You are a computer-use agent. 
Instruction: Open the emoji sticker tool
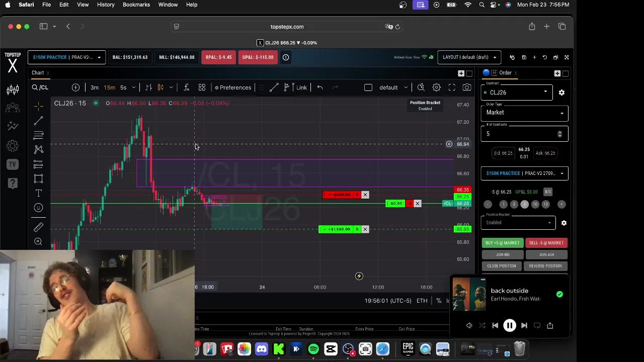tap(38, 208)
